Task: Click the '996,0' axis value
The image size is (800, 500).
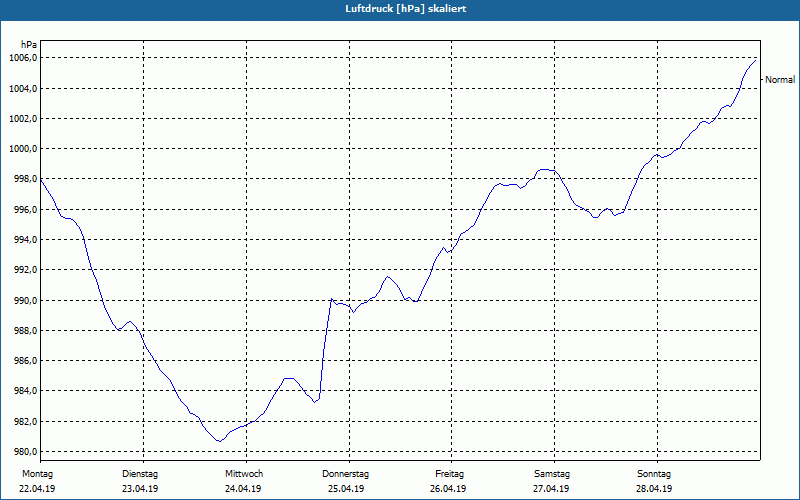Action: (25, 210)
